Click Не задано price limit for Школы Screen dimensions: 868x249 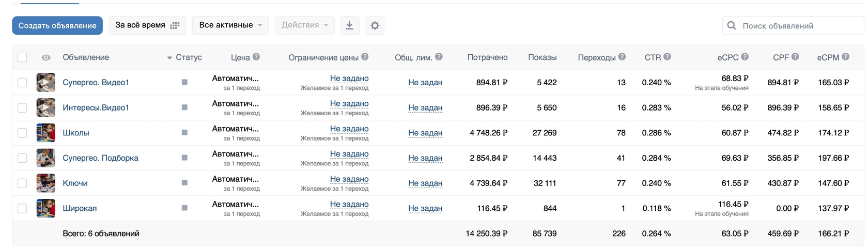click(349, 129)
